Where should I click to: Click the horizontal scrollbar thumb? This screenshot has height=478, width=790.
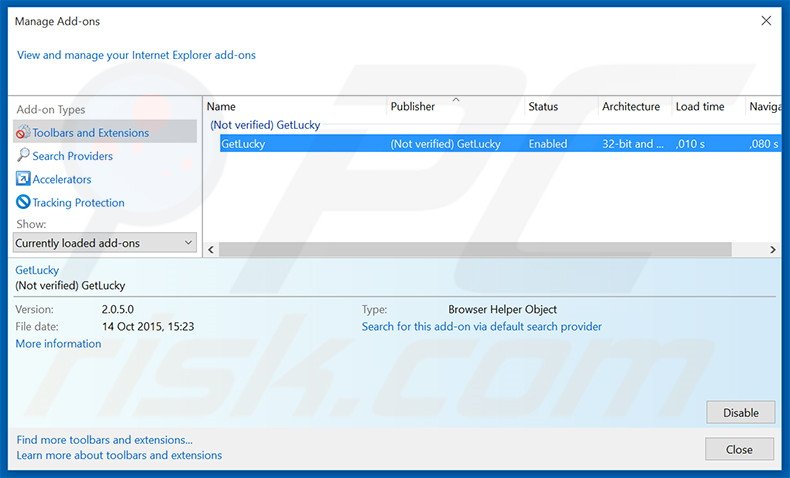[x=475, y=249]
